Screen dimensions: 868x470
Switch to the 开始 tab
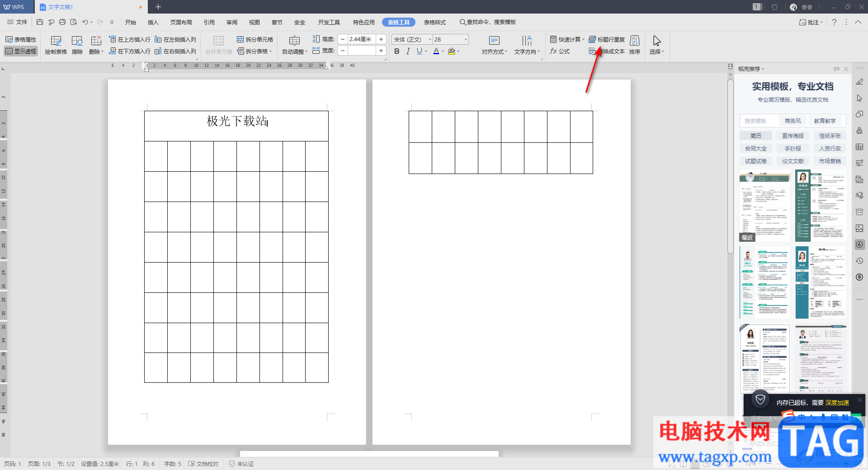[131, 22]
